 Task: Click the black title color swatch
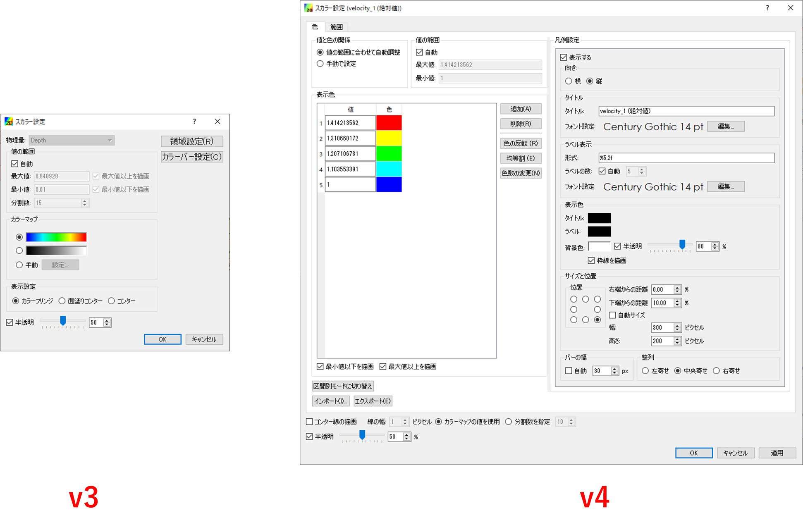point(599,218)
